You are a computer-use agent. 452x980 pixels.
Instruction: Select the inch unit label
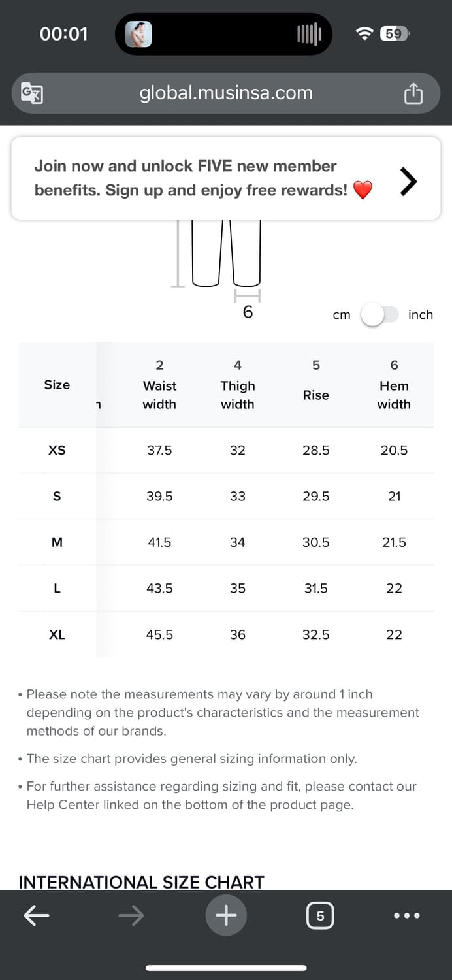coord(420,315)
